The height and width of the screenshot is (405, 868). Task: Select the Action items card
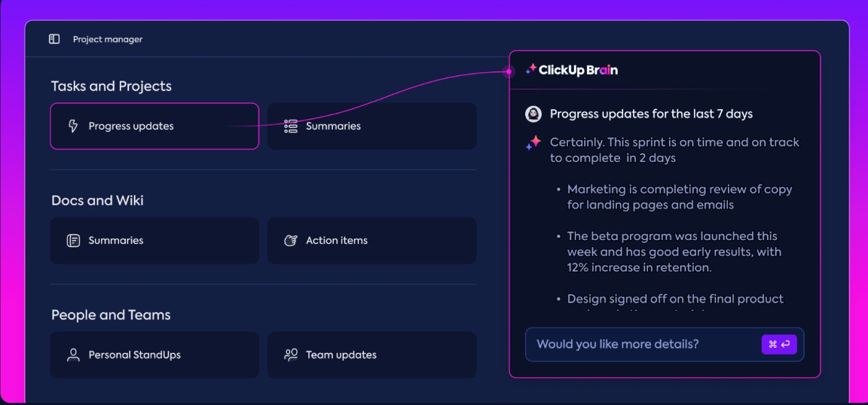coord(372,240)
